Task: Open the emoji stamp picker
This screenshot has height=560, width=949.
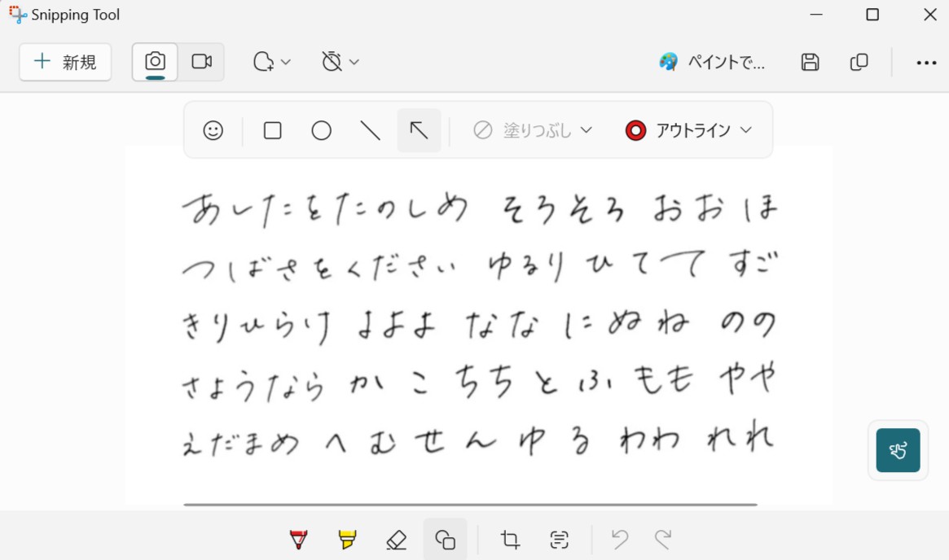Action: (x=212, y=129)
